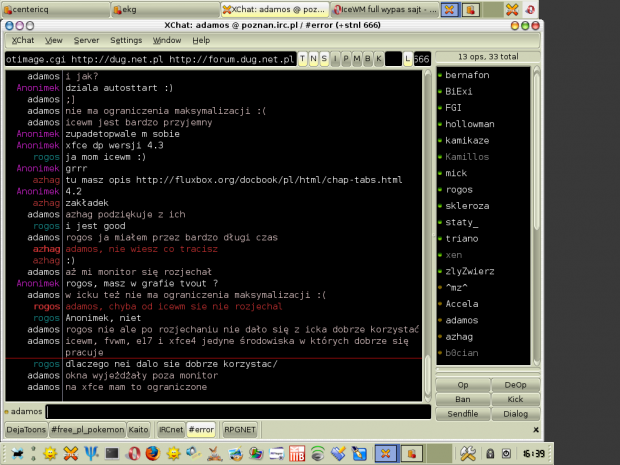Launch Firefox from the bottom panel
The image size is (620, 465).
click(153, 453)
